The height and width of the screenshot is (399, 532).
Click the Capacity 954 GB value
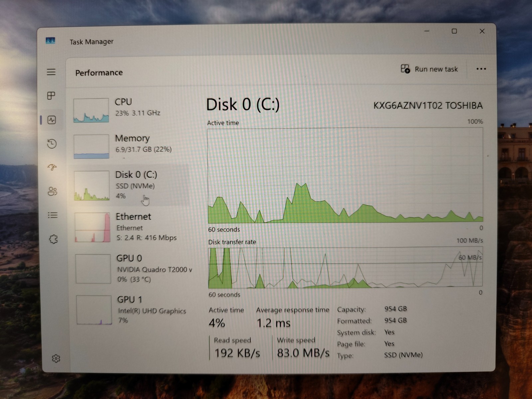click(396, 309)
